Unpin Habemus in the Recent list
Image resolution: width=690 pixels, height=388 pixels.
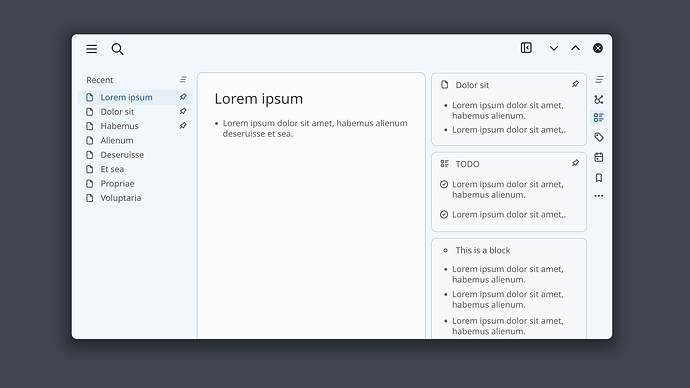click(183, 126)
